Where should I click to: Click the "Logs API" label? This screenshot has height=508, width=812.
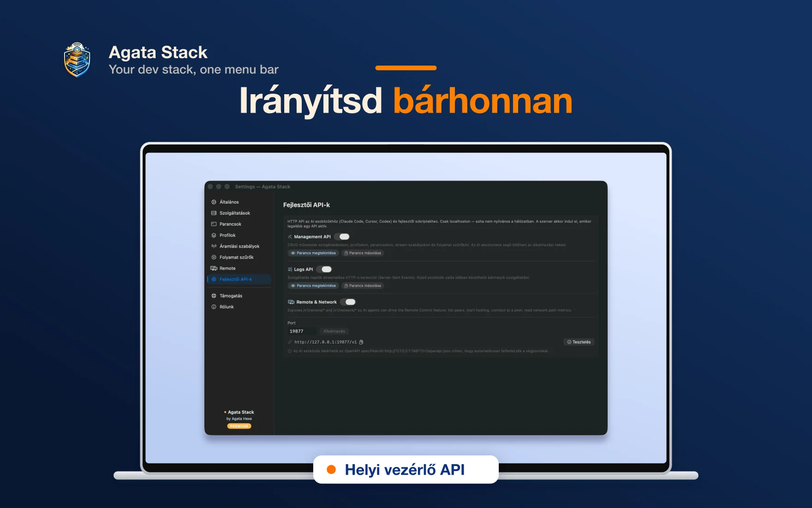click(304, 270)
